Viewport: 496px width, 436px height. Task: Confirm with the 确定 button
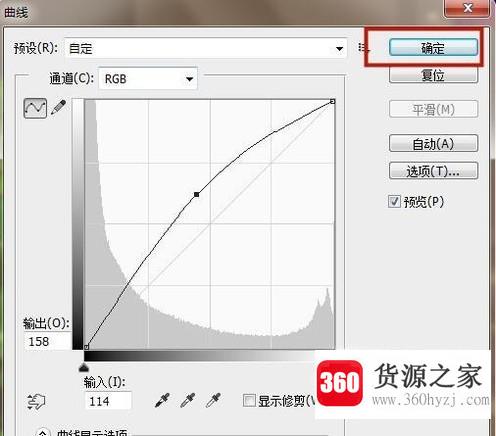pyautogui.click(x=433, y=48)
